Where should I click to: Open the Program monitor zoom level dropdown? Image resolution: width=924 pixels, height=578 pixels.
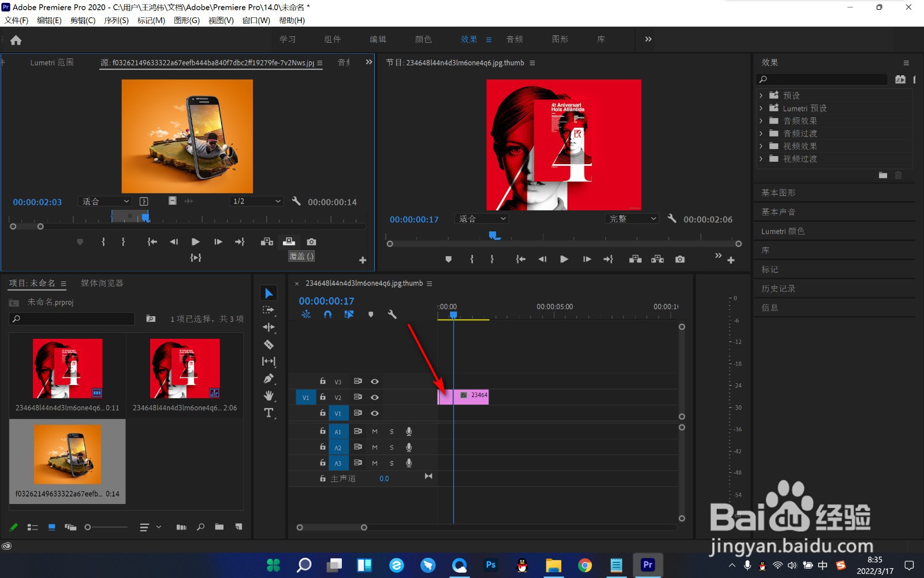pos(482,218)
